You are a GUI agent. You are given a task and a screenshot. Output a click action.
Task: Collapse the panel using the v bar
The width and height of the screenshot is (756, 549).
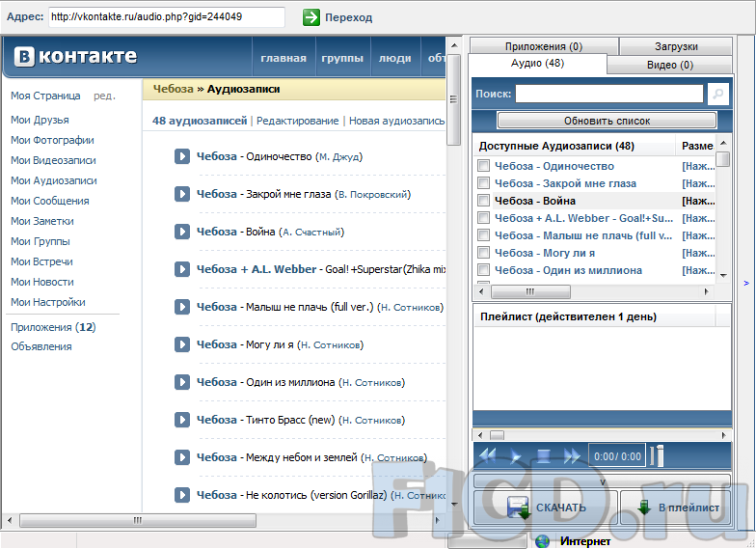pos(602,481)
